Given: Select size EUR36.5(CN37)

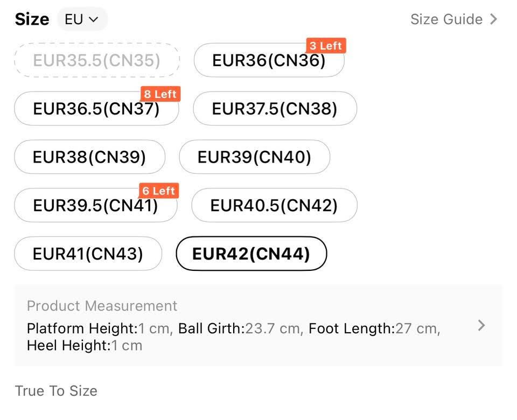Looking at the screenshot, I should click(96, 109).
